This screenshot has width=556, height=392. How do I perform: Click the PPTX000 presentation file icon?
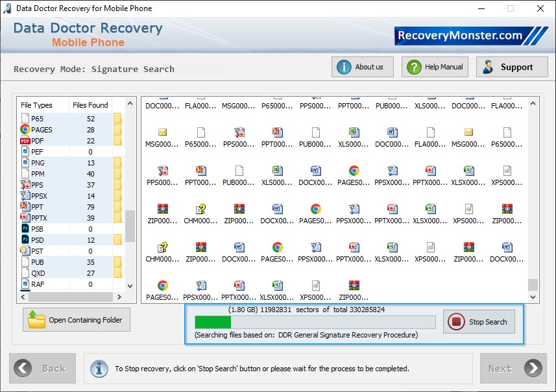coord(430,171)
